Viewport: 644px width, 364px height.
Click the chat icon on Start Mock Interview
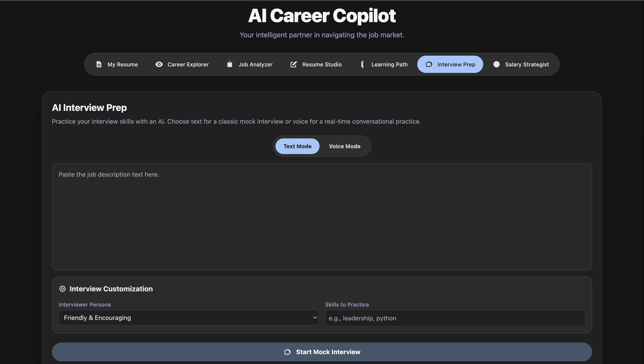288,352
